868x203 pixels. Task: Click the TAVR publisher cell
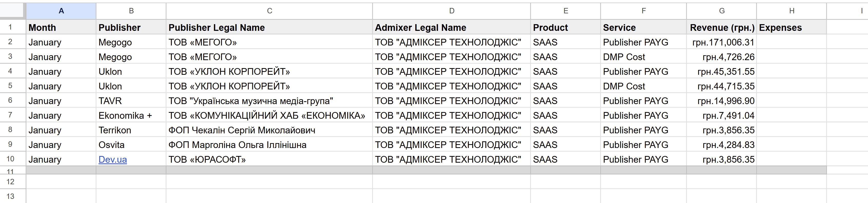[x=131, y=101]
